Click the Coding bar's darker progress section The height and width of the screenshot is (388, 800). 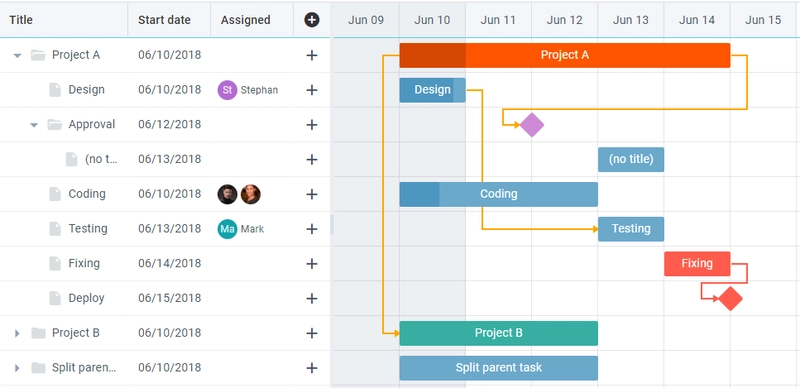click(419, 194)
